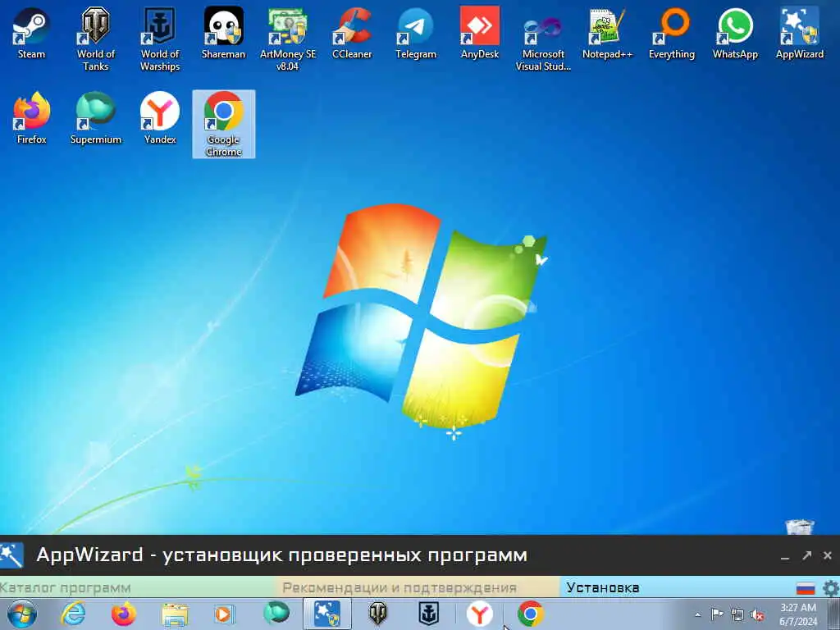Image resolution: width=840 pixels, height=630 pixels.
Task: Show hidden tray icons arrow
Action: [697, 614]
